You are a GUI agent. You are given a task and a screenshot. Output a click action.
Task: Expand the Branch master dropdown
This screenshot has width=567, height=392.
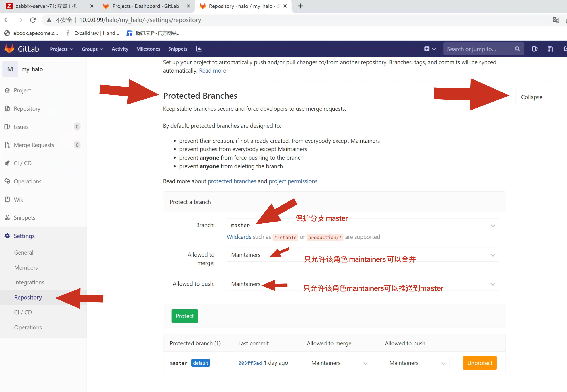click(x=363, y=225)
